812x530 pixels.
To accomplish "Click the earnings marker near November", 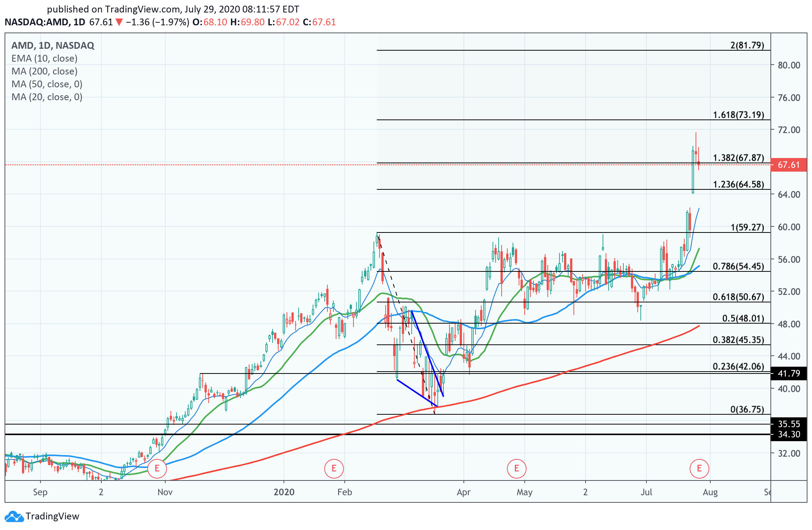I will point(157,468).
